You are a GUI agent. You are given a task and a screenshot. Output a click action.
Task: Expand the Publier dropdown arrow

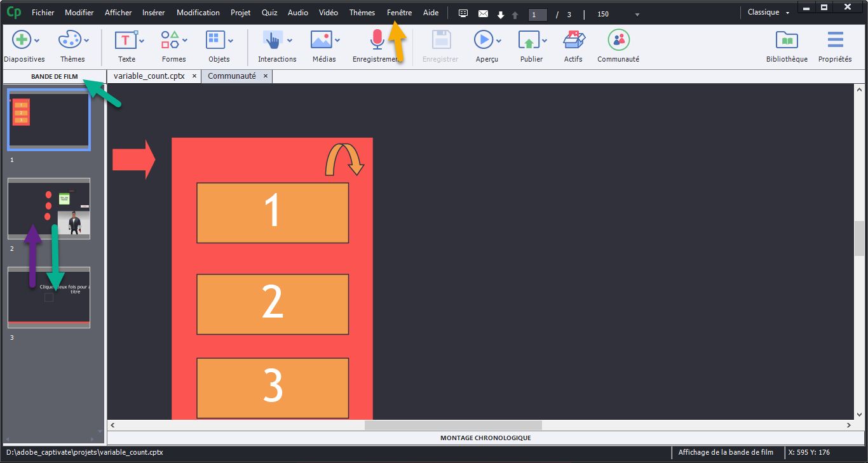[545, 41]
